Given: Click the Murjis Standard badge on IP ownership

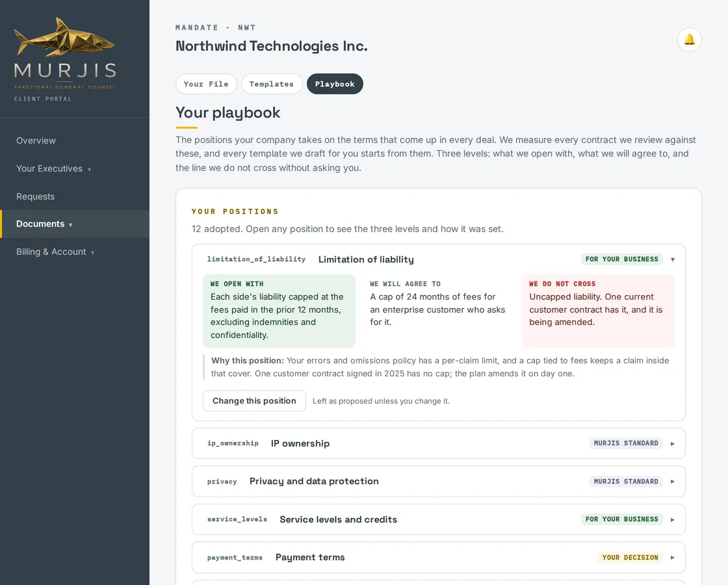Looking at the screenshot, I should point(626,443).
